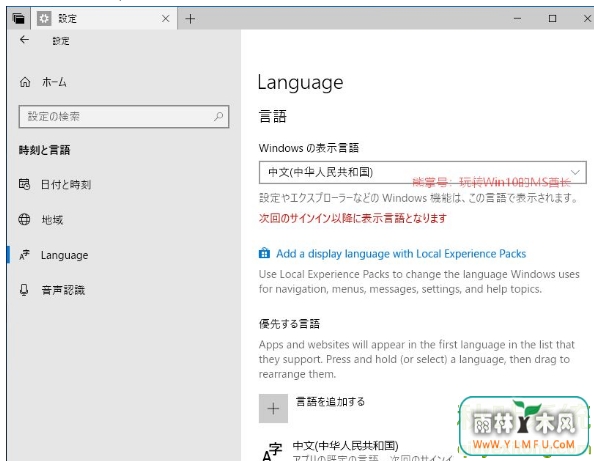Add a new tab with plus button
This screenshot has width=594, height=461.
coord(190,19)
